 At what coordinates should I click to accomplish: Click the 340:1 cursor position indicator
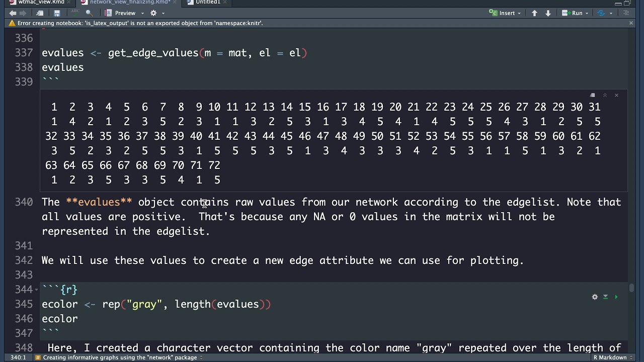[x=18, y=357]
